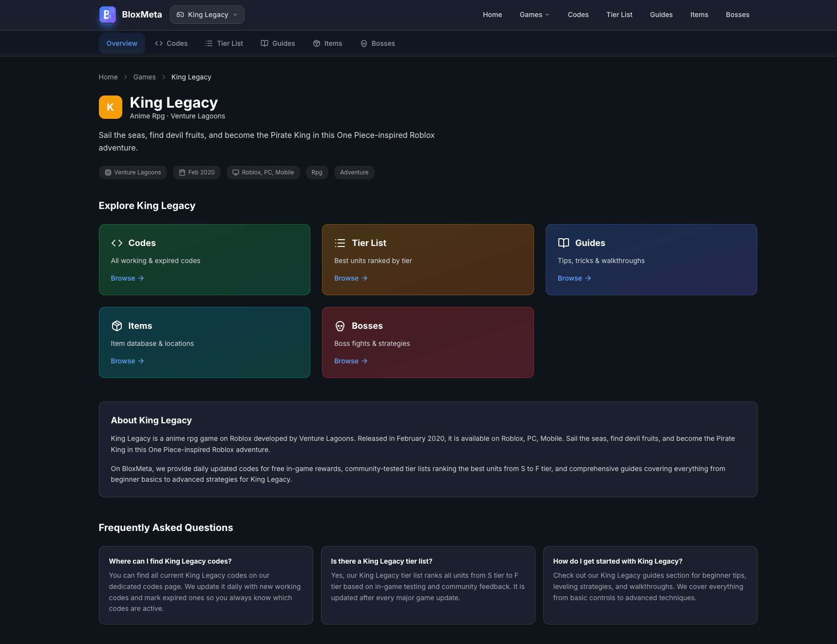Open Codes in the top navigation bar
This screenshot has width=837, height=644.
(x=578, y=15)
